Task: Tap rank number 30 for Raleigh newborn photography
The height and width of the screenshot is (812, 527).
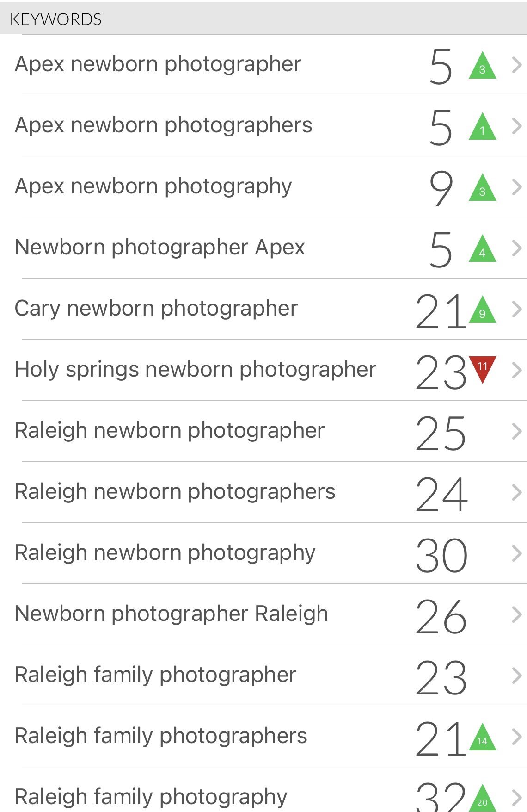Action: 441,555
